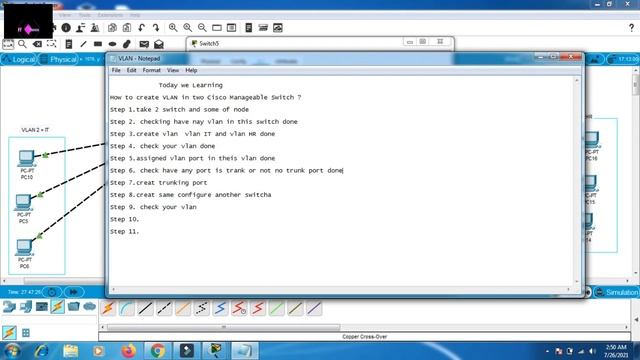Image resolution: width=640 pixels, height=360 pixels.
Task: Choose the Delete tool
Action: pyautogui.click(x=37, y=44)
